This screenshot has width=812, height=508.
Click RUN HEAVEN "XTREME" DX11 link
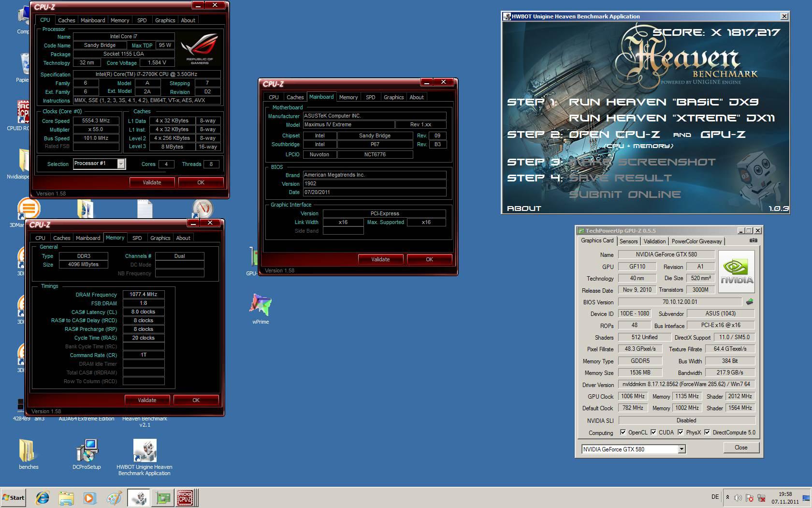tap(671, 118)
